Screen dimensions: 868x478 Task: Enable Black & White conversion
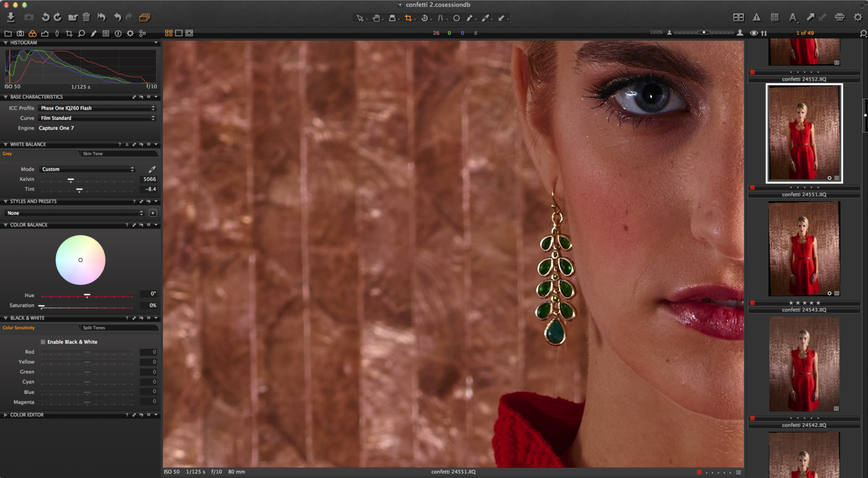43,342
